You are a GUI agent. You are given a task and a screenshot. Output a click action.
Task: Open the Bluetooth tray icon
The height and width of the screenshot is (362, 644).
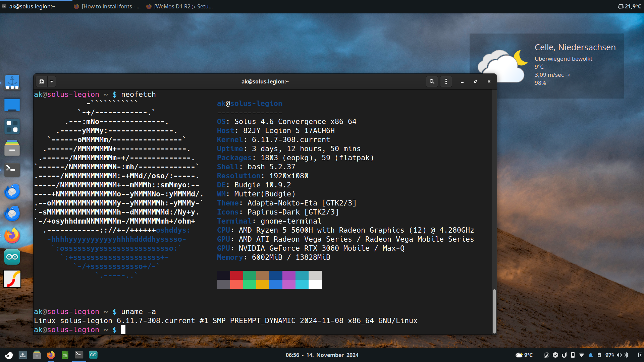(x=627, y=355)
